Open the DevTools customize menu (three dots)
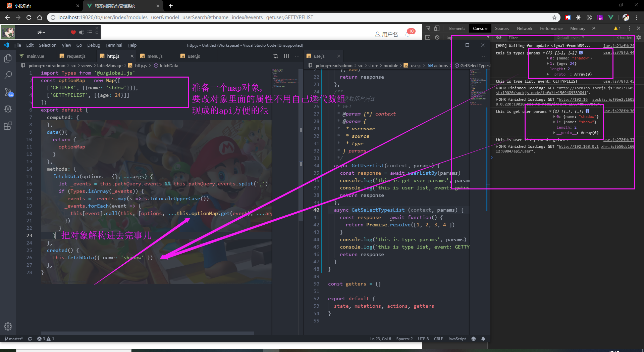Image resolution: width=644 pixels, height=352 pixels. click(629, 29)
